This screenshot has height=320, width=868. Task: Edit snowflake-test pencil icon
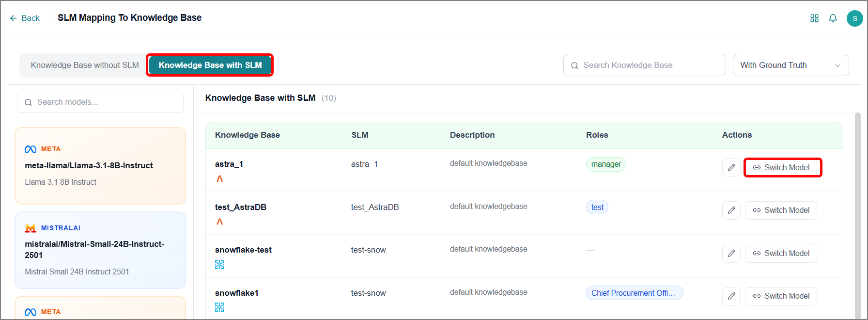pos(731,253)
